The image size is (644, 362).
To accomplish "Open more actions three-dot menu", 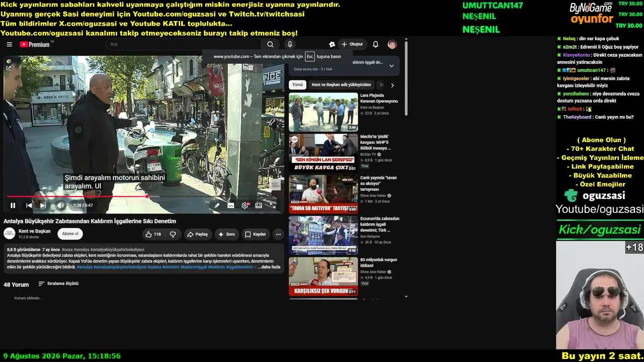I will pos(278,234).
